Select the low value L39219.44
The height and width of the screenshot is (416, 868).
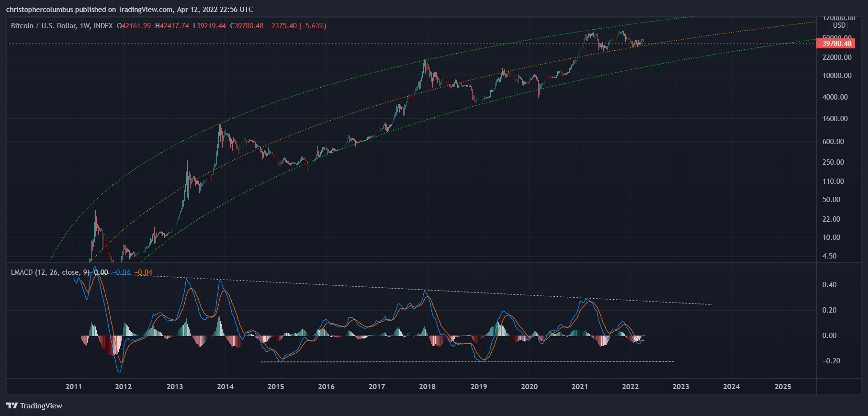click(209, 26)
